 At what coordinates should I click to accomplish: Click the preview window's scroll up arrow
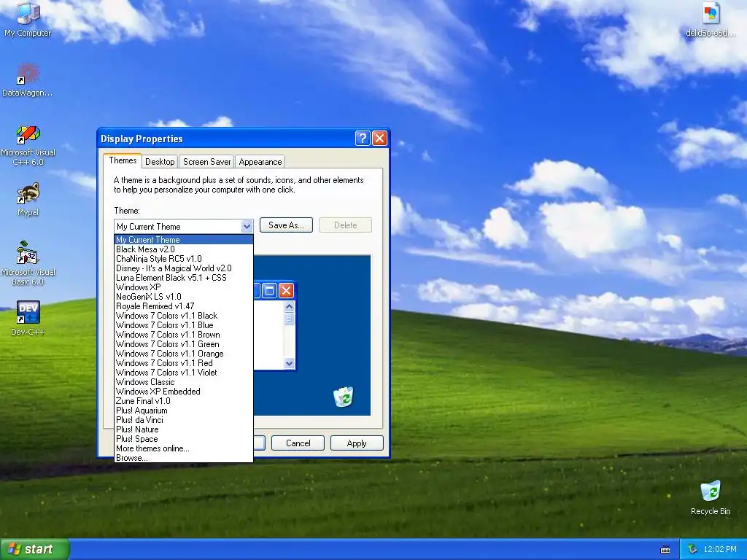(x=289, y=307)
